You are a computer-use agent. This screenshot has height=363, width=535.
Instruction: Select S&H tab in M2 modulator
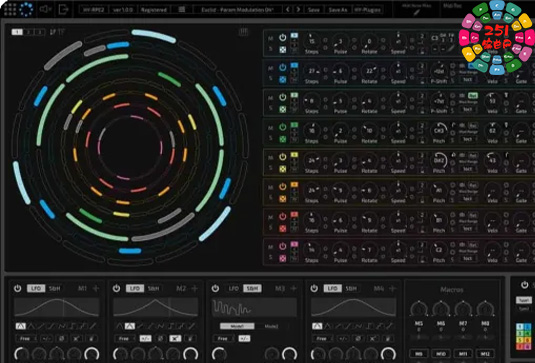coord(154,289)
